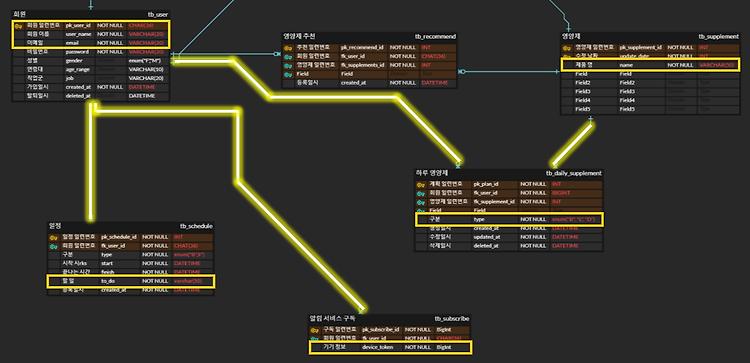750x363 pixels.
Task: Select the tb_subscribe table name
Action: (452, 319)
